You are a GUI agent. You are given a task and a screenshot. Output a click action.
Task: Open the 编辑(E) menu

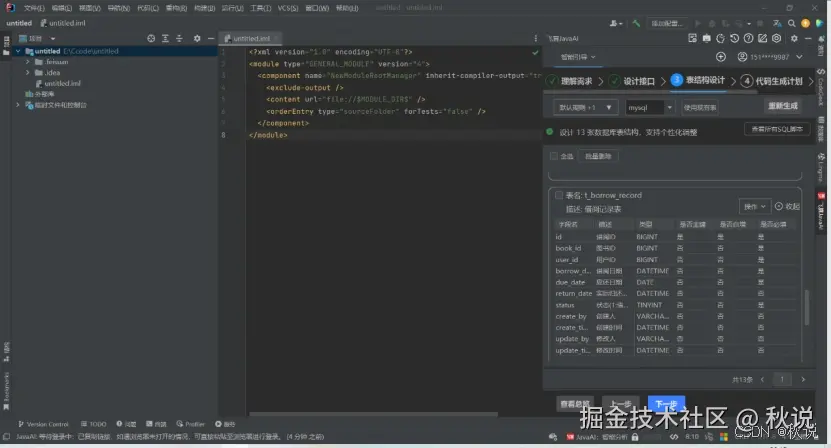[x=61, y=8]
